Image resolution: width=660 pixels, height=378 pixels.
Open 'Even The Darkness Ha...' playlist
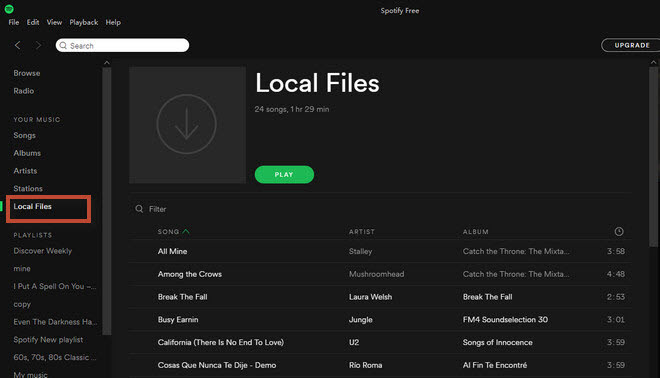coord(55,322)
